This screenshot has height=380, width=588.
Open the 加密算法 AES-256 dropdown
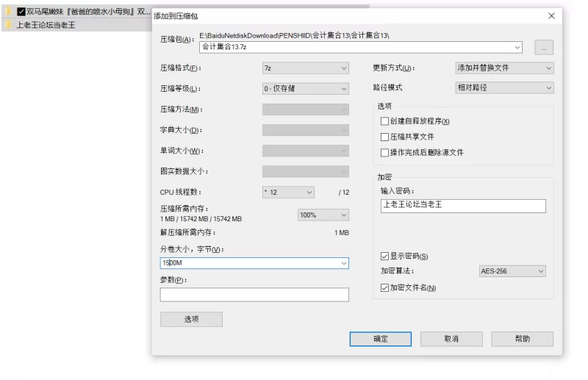512,270
